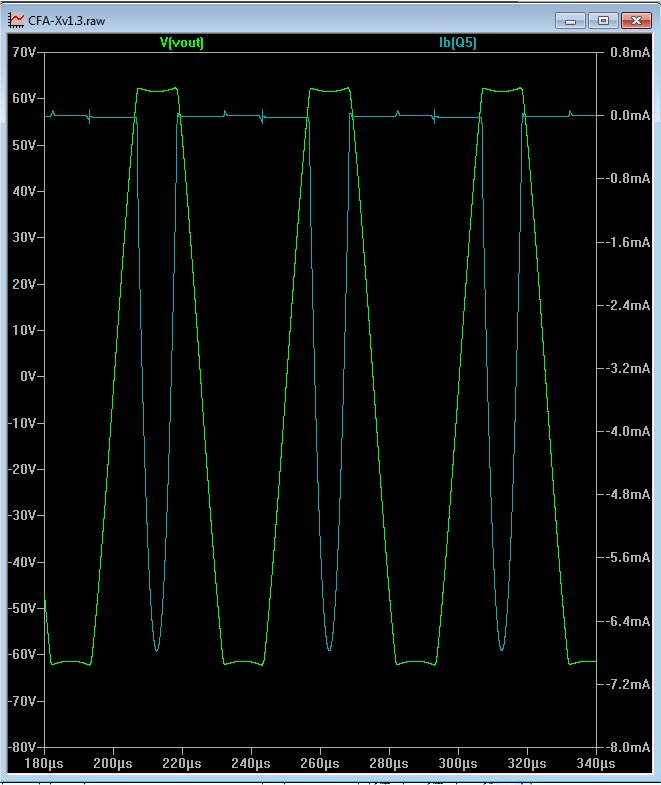Minimize the waveform window
661x785 pixels.
tap(570, 21)
